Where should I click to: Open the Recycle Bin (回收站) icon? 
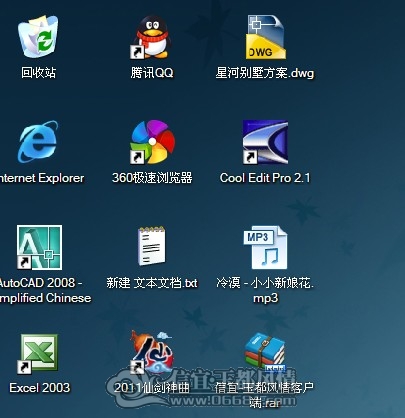click(38, 37)
